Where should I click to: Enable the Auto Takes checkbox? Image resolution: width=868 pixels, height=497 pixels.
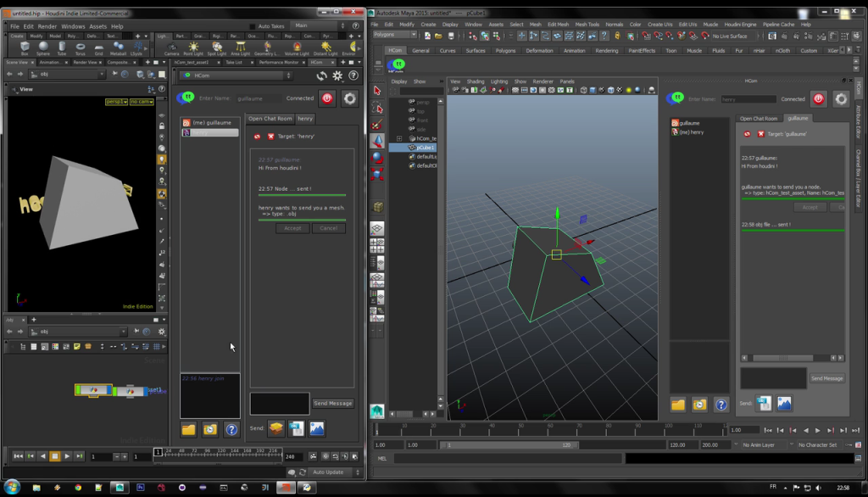(253, 26)
